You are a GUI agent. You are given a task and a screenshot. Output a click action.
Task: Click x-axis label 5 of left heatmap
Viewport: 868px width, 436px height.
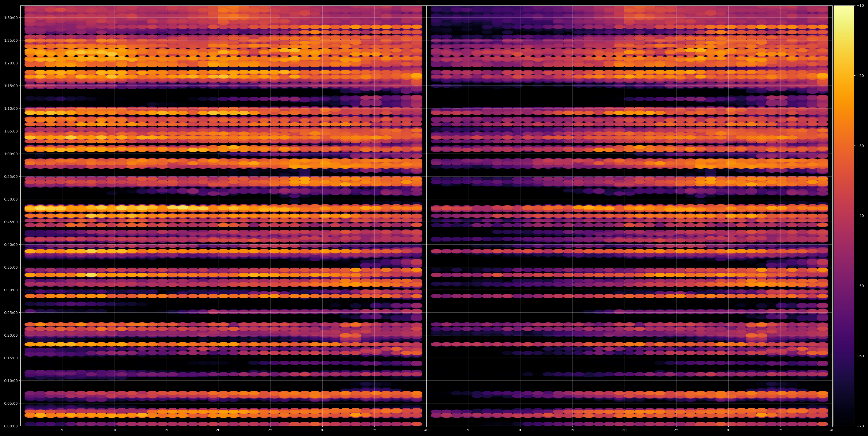[62, 430]
